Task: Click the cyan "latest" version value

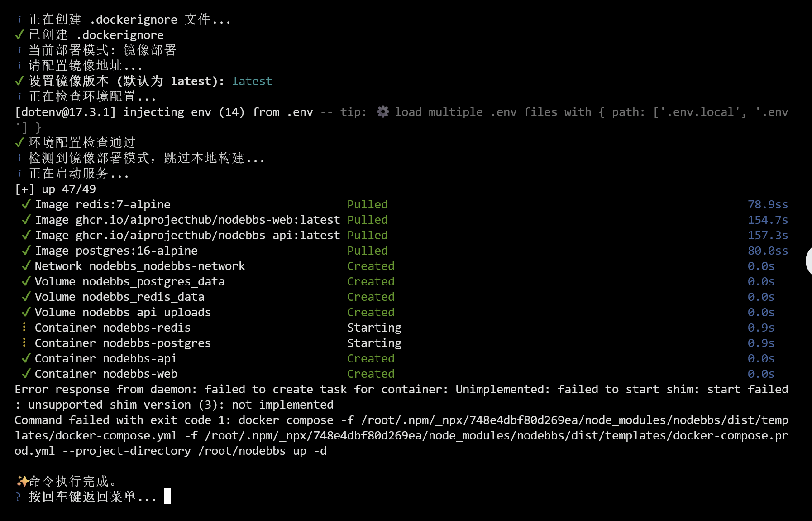Action: [x=252, y=81]
